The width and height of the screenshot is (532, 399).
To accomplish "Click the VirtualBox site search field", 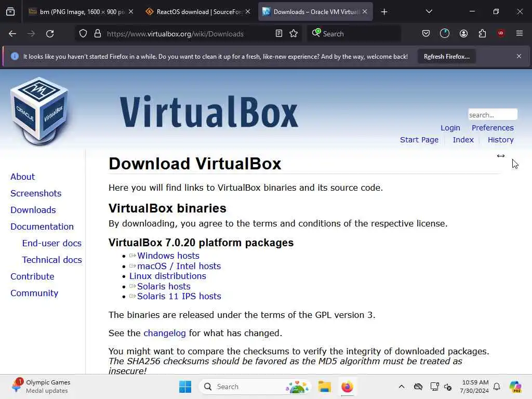I will point(493,115).
